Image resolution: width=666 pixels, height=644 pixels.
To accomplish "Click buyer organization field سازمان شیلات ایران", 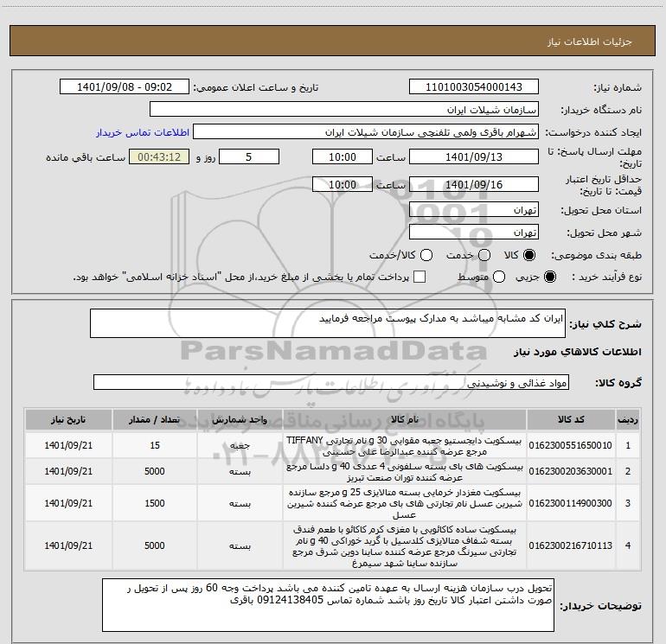I will click(x=344, y=109).
